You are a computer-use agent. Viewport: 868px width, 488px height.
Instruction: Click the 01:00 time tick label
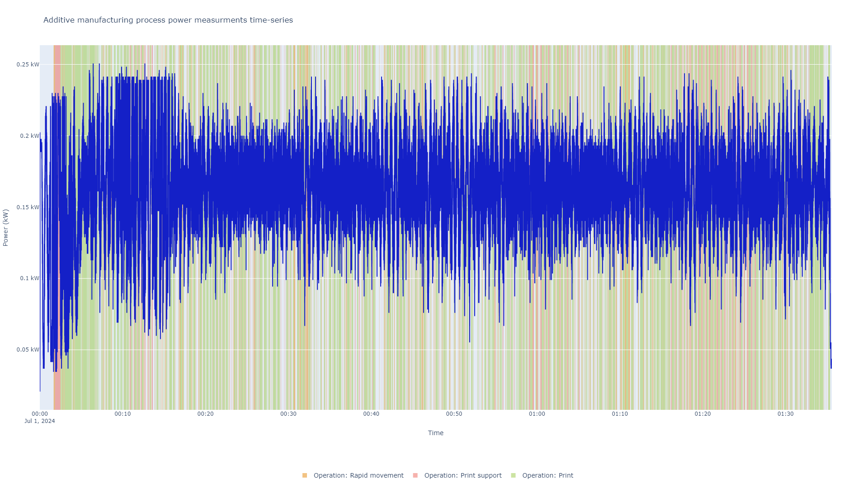coord(537,414)
